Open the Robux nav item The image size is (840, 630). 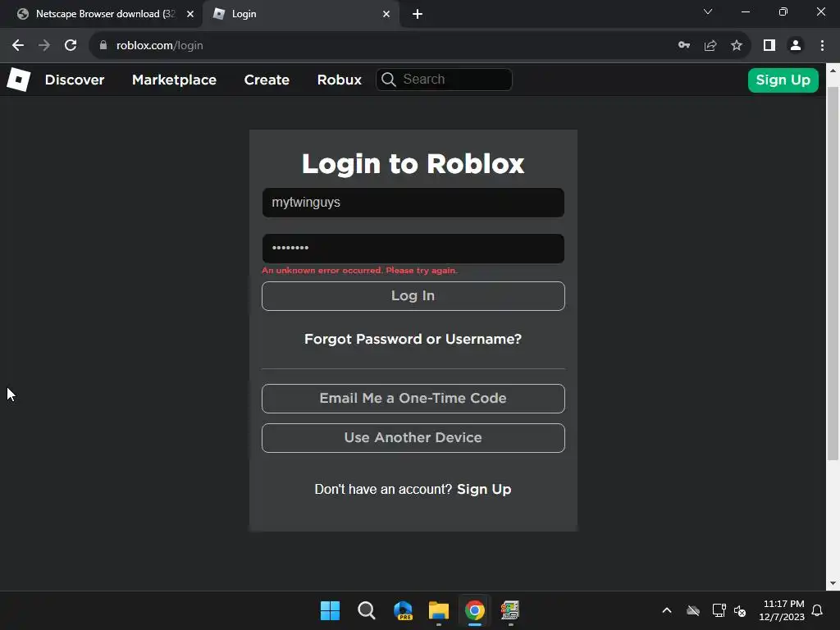(339, 80)
